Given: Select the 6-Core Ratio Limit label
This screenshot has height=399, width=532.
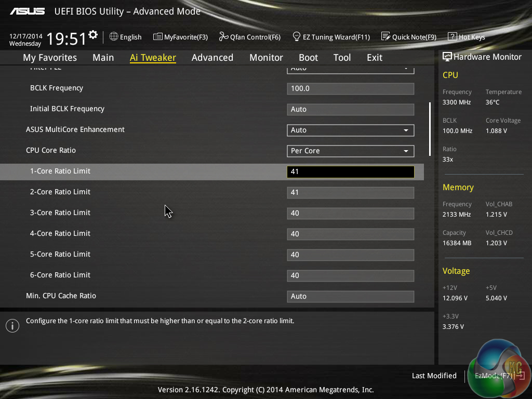Looking at the screenshot, I should (60, 275).
